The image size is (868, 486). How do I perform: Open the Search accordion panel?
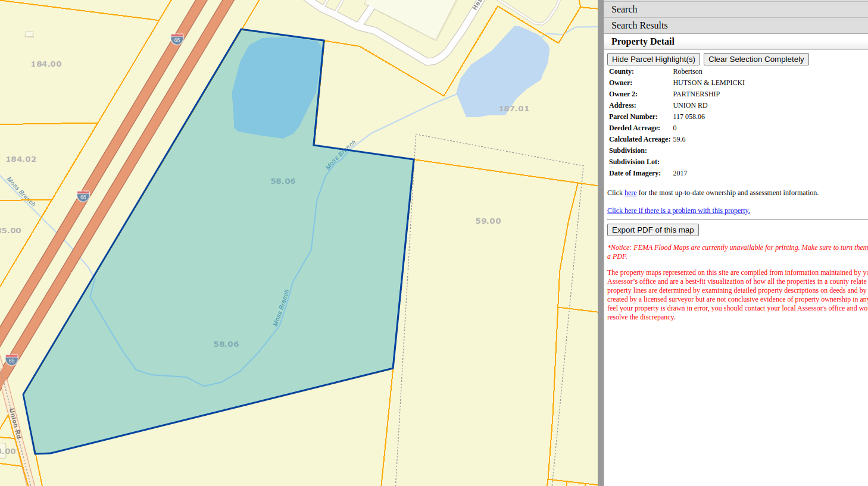736,10
